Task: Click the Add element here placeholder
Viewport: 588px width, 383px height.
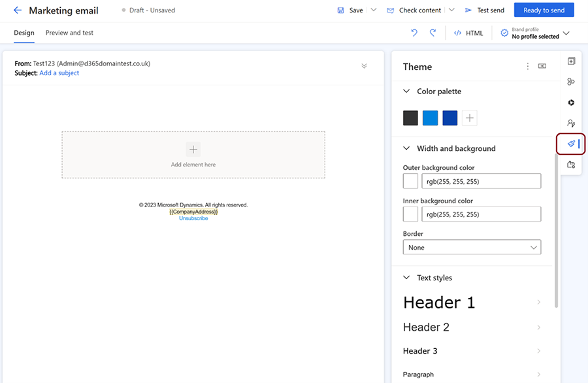Action: pyautogui.click(x=193, y=154)
